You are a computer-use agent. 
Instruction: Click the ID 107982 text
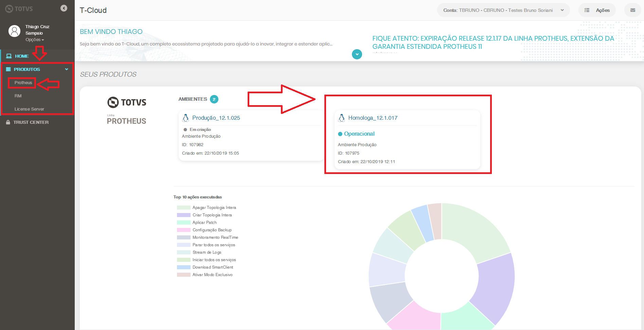coord(193,145)
